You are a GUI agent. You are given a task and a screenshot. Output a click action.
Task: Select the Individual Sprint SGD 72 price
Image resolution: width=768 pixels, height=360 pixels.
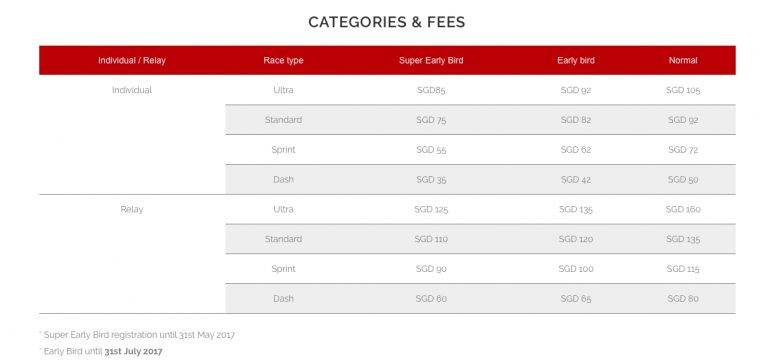pyautogui.click(x=683, y=150)
